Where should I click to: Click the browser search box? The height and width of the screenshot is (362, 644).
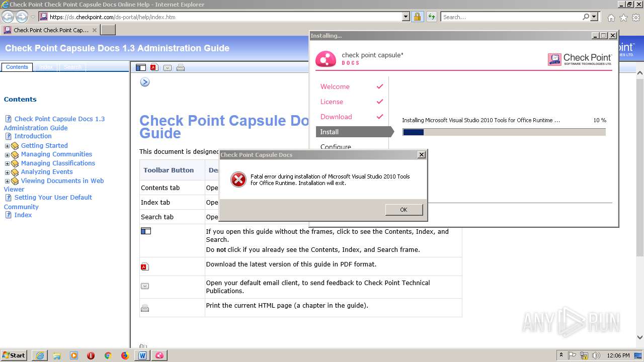512,17
